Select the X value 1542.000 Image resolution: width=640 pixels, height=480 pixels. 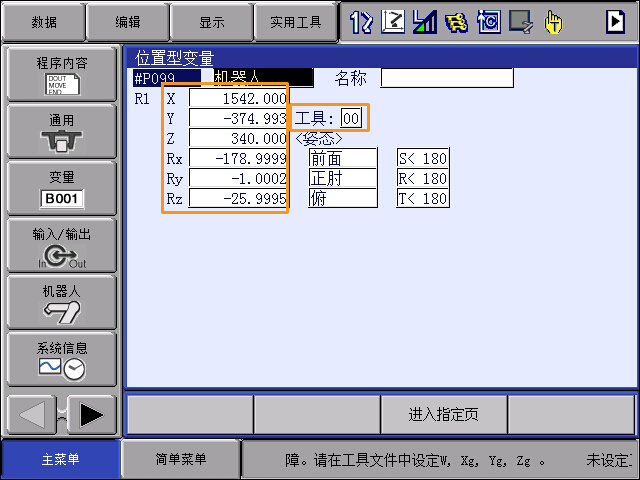(x=238, y=98)
